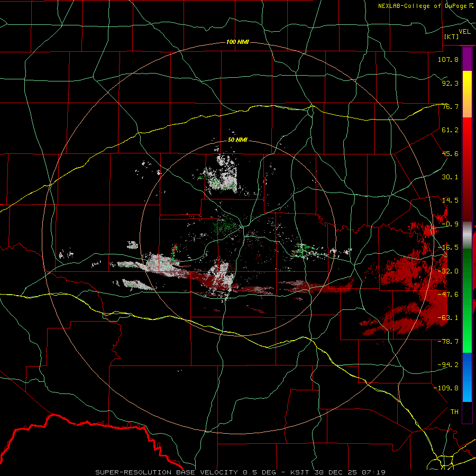Click the Super-Resolution Base Velocity footer caption
The height and width of the screenshot is (476, 476).
241,472
